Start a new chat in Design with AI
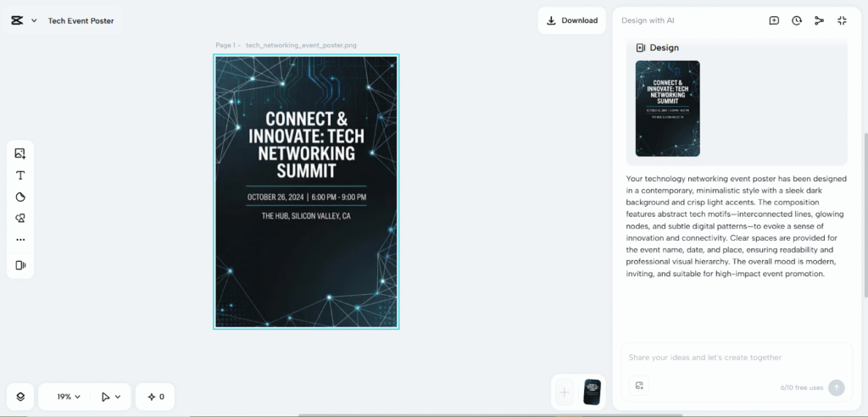The height and width of the screenshot is (417, 868). (x=774, y=20)
